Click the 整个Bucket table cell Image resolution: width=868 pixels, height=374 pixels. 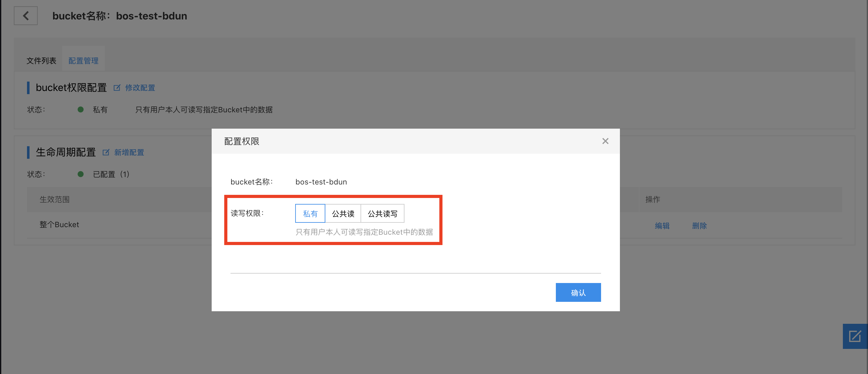59,225
